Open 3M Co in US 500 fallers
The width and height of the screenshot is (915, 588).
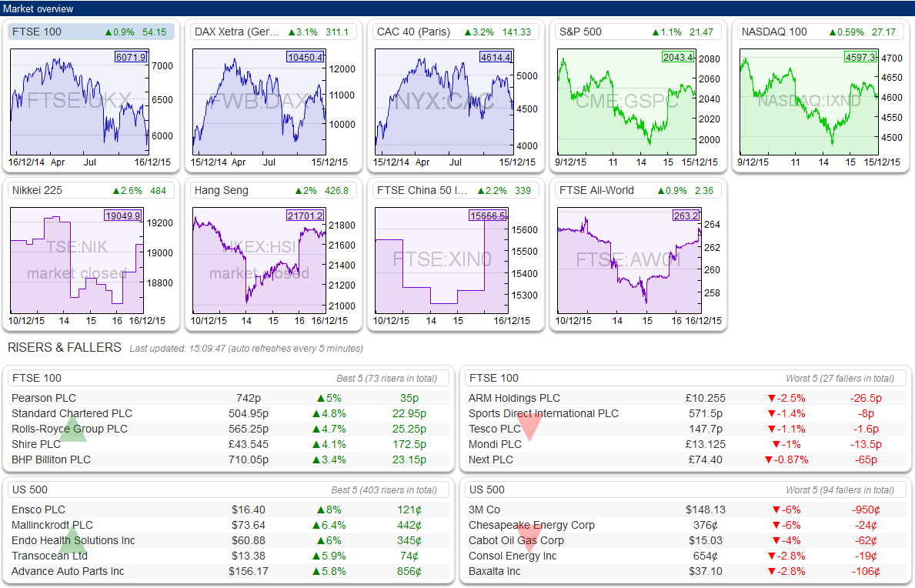(484, 509)
